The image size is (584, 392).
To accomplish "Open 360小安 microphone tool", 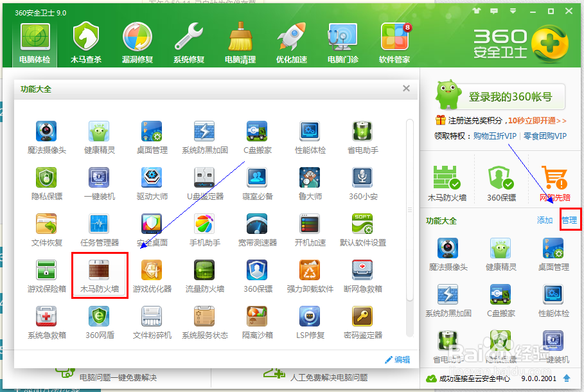I will (363, 184).
